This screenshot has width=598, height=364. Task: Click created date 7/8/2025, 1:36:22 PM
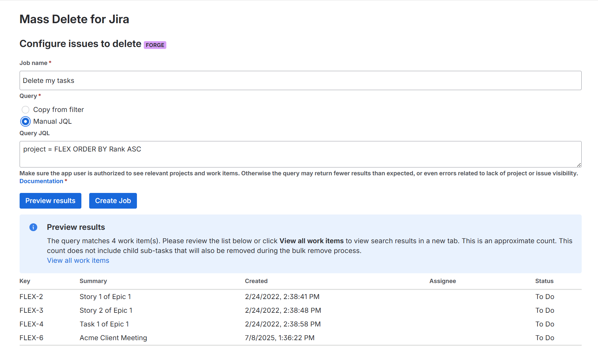280,338
